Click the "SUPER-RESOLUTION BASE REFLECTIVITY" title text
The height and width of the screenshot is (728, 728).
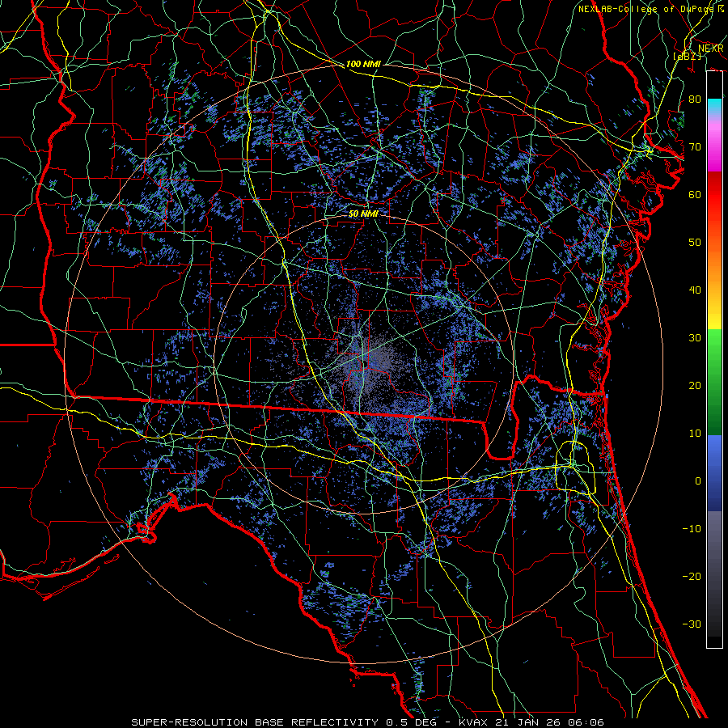tap(255, 722)
